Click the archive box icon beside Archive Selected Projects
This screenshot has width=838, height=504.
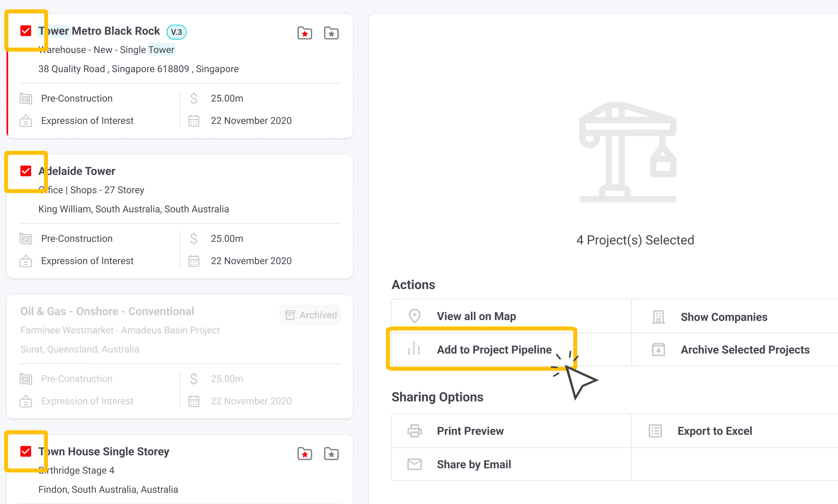pyautogui.click(x=658, y=349)
